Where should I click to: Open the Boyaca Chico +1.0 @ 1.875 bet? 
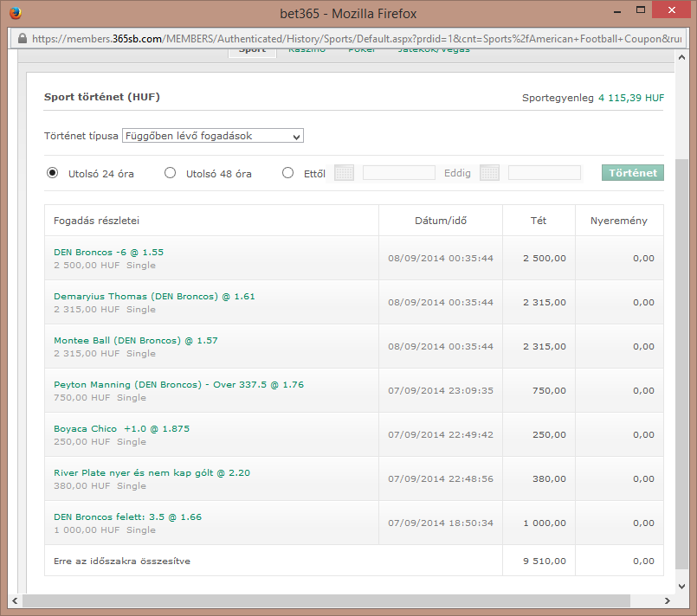click(x=121, y=428)
